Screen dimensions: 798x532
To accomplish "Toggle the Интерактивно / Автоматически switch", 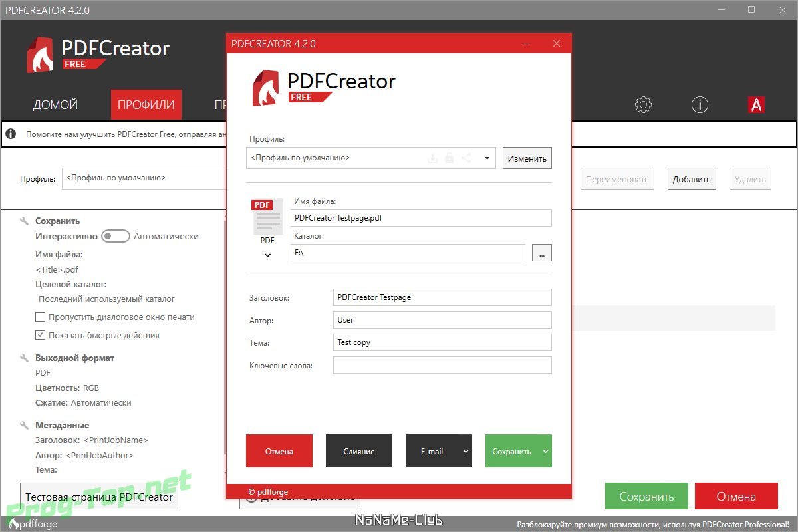I will pos(116,236).
